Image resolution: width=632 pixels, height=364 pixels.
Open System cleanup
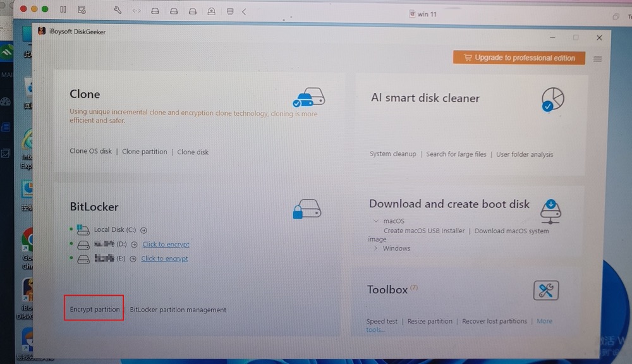tap(393, 154)
